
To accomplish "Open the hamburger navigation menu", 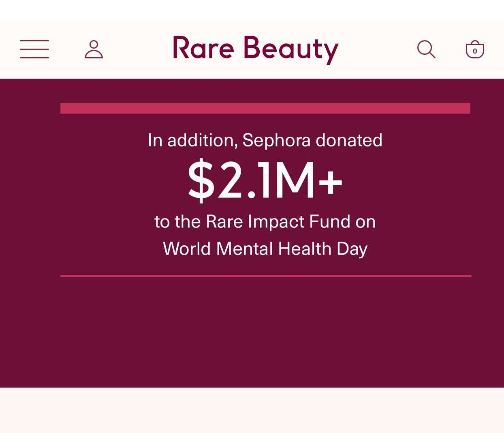I will click(34, 49).
